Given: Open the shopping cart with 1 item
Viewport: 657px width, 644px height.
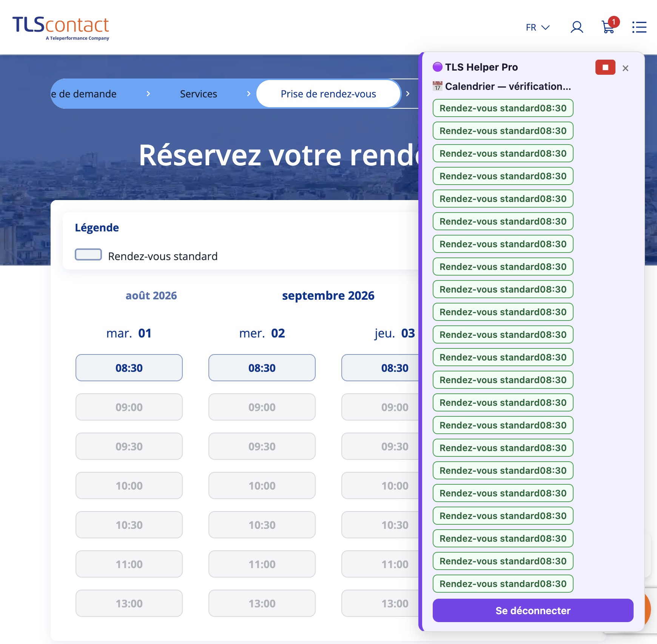Looking at the screenshot, I should pos(610,26).
